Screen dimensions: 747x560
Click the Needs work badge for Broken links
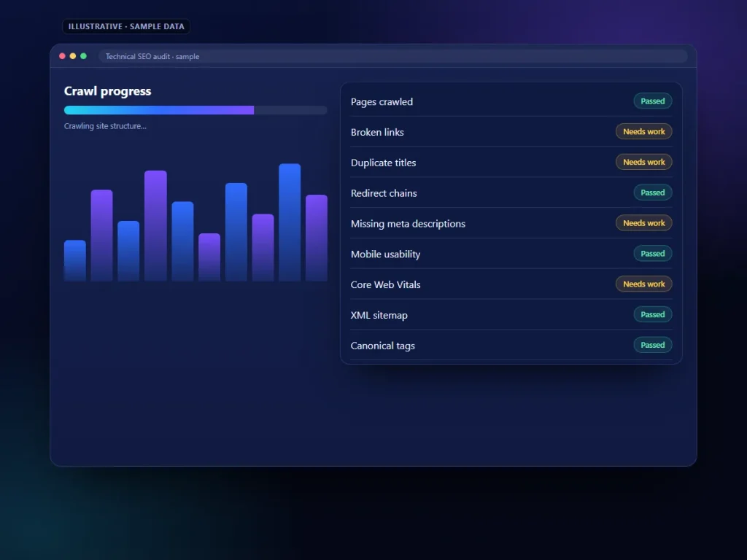643,131
